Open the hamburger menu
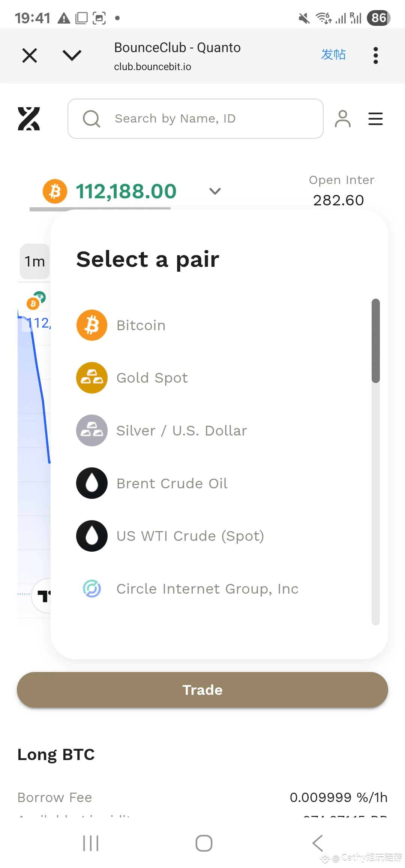Image resolution: width=405 pixels, height=868 pixels. (375, 119)
